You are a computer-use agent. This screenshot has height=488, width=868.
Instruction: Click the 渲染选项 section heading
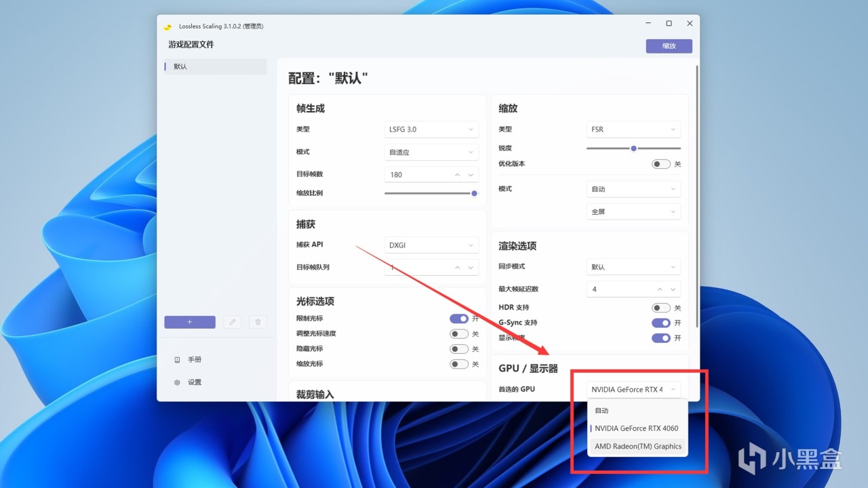[x=517, y=246]
